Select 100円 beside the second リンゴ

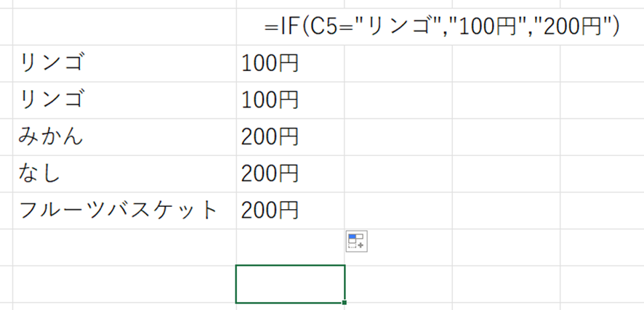coord(290,100)
